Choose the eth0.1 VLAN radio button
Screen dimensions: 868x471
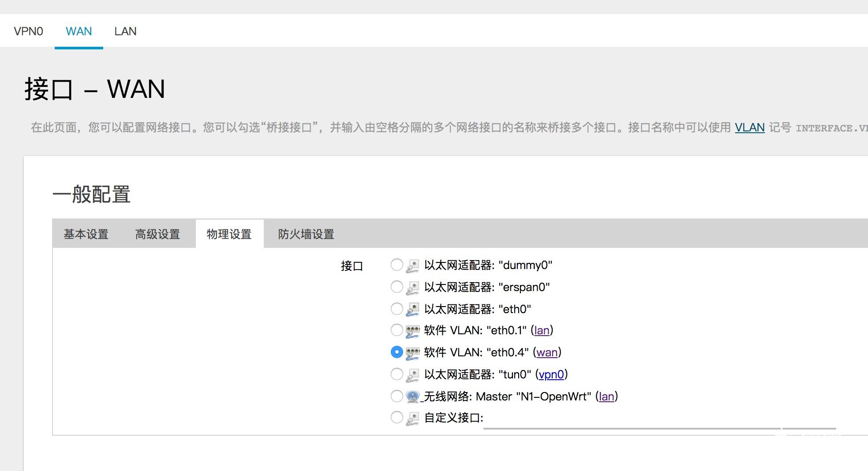pyautogui.click(x=397, y=330)
